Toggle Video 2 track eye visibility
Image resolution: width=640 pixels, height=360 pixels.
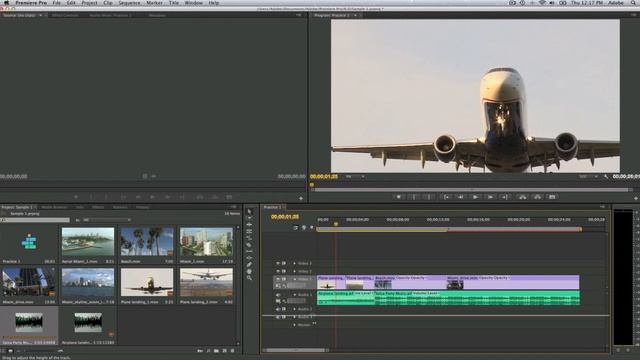[x=278, y=271]
